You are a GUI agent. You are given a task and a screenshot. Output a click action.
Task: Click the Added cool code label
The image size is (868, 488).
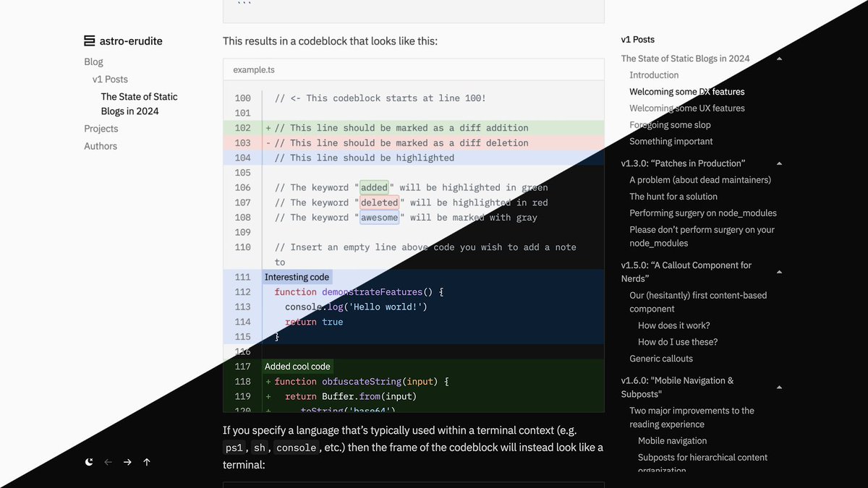click(x=297, y=367)
